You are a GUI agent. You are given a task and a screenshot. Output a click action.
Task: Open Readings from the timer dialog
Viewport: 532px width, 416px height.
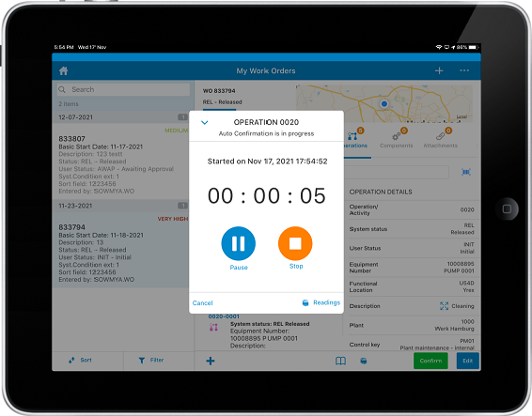click(321, 302)
